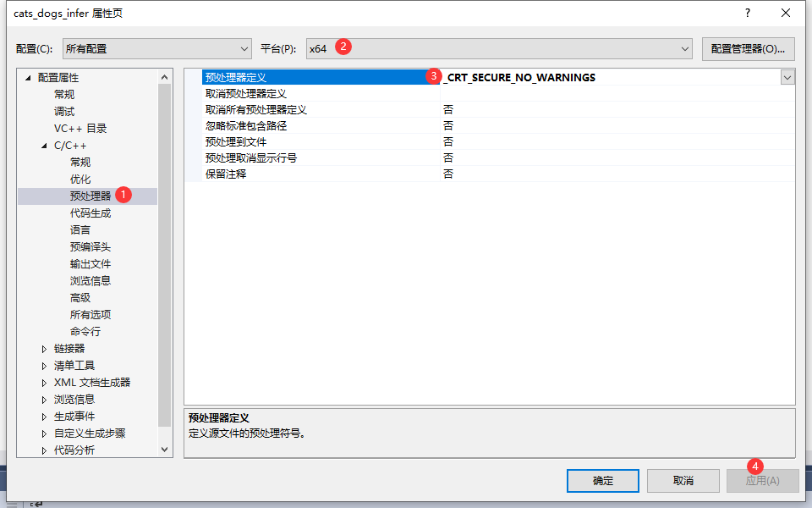Click the 预处理到文件 value cell
This screenshot has height=508, width=812.
pos(617,142)
